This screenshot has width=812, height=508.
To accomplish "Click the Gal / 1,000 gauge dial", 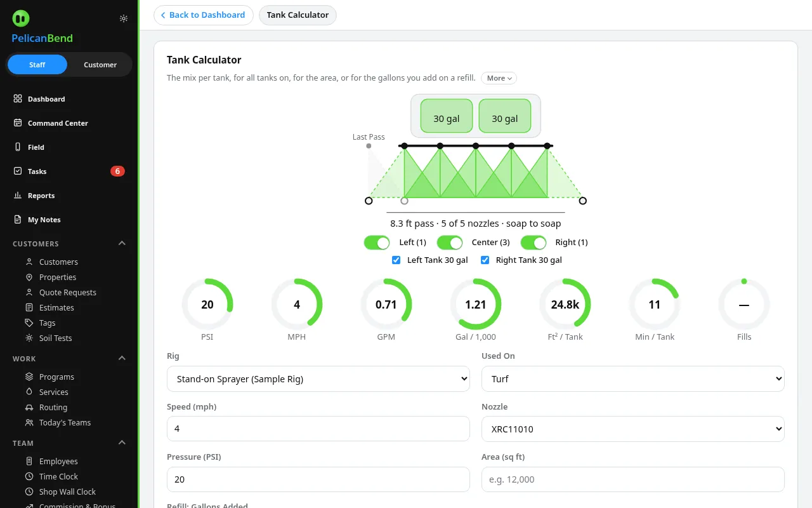I will (476, 305).
